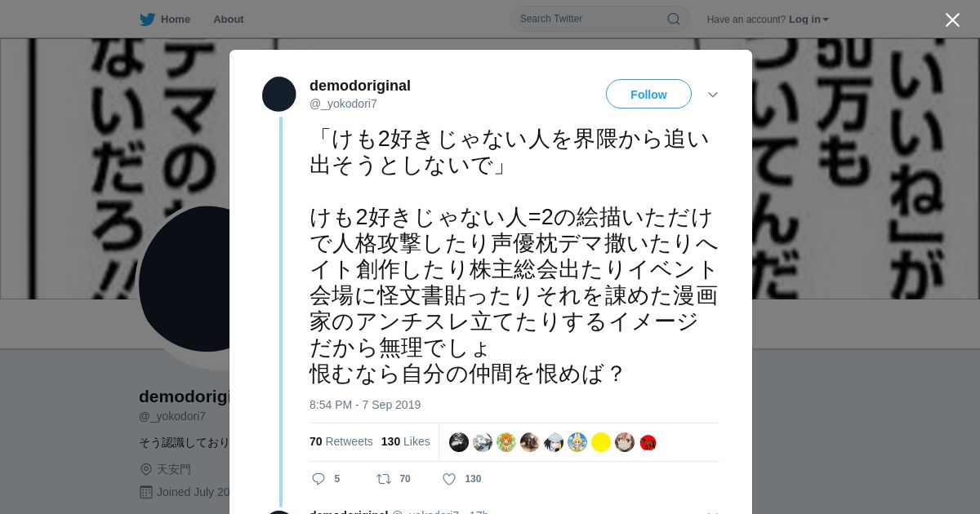This screenshot has height=514, width=980.
Task: Click the calendar icon next to Joined date
Action: pyautogui.click(x=146, y=492)
